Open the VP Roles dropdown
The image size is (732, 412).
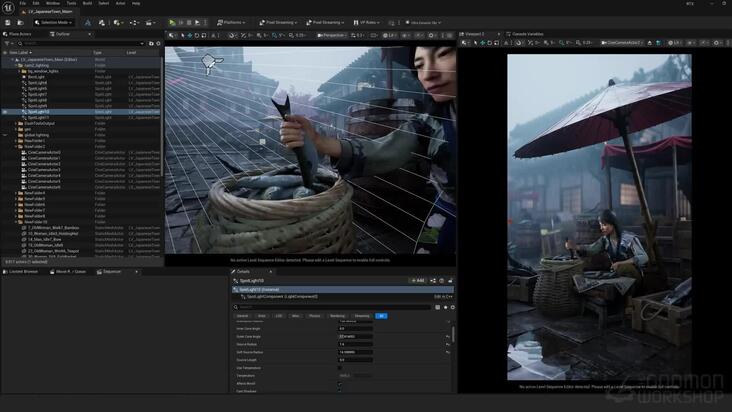point(366,22)
